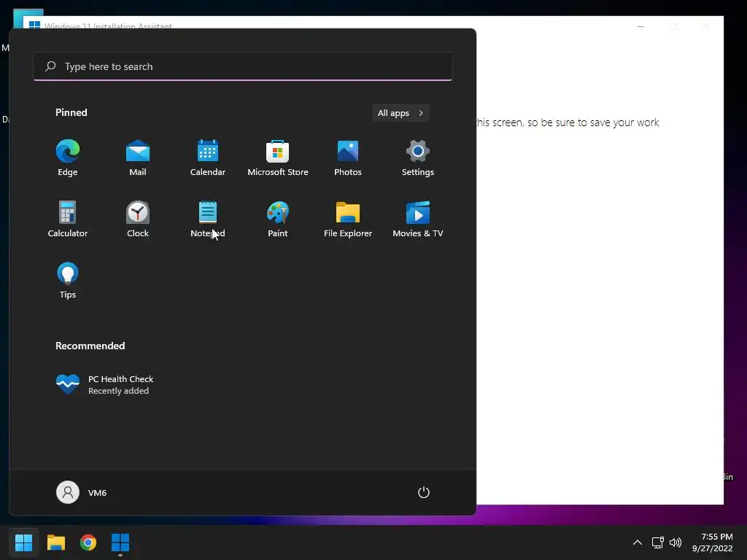
Task: Open the Calendar app
Action: (x=208, y=158)
